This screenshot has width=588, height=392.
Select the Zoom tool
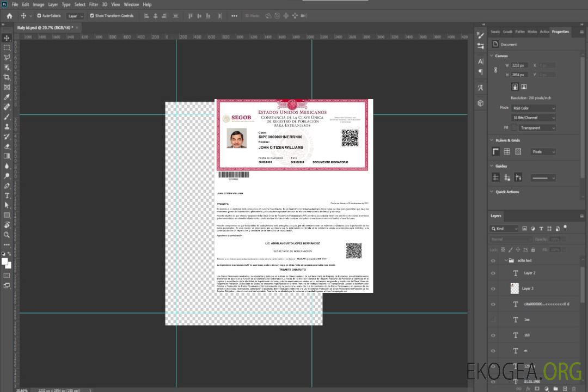(7, 235)
